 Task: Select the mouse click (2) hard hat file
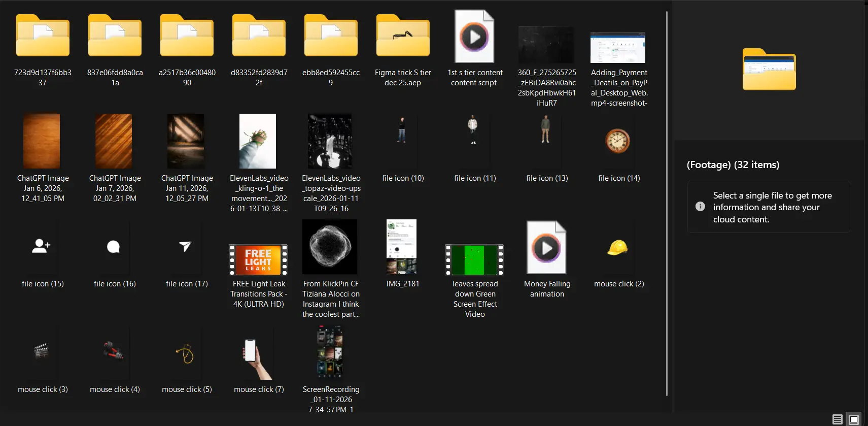click(x=618, y=248)
